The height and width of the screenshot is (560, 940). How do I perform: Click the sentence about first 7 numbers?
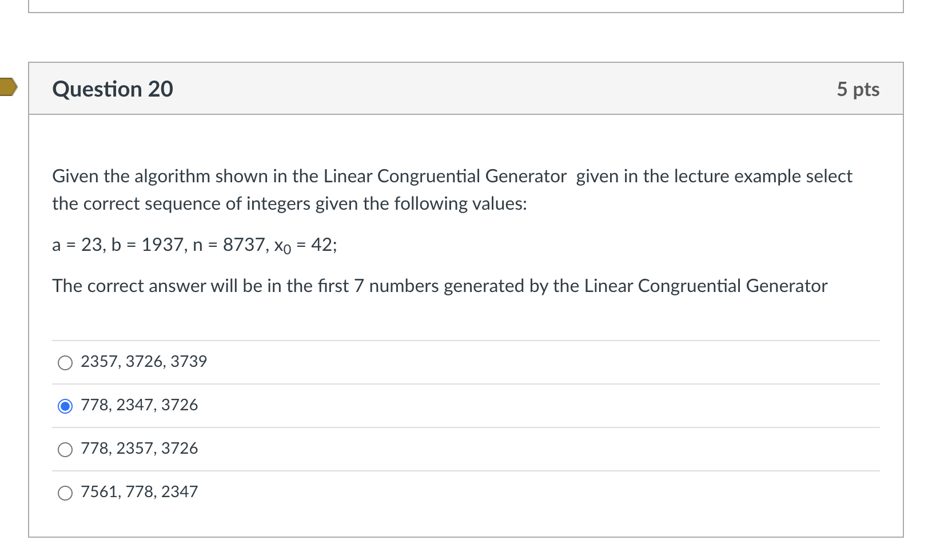pyautogui.click(x=440, y=286)
